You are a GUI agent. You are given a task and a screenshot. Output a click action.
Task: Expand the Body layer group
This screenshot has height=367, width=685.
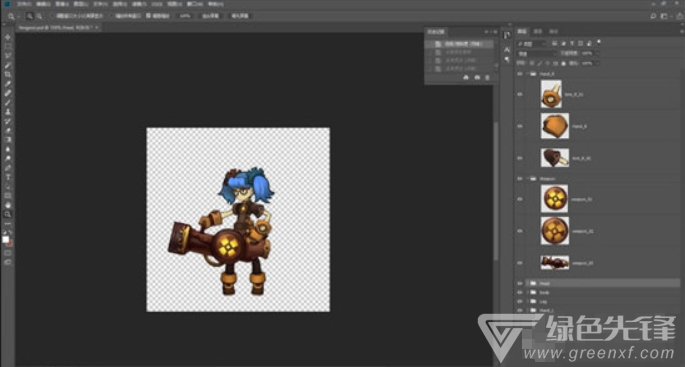pos(527,292)
